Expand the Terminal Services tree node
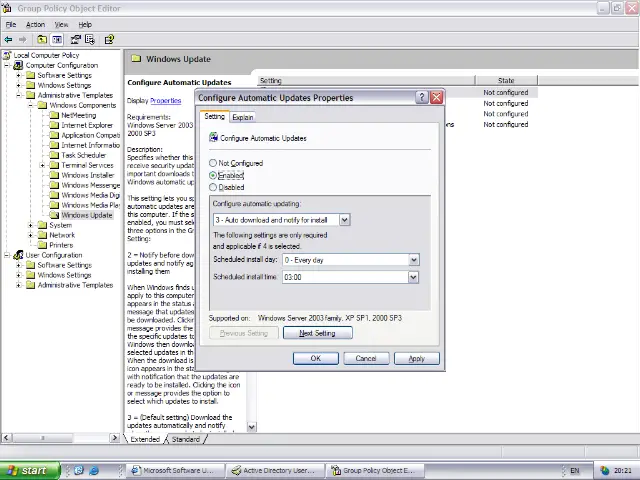640x480 pixels. pyautogui.click(x=42, y=165)
